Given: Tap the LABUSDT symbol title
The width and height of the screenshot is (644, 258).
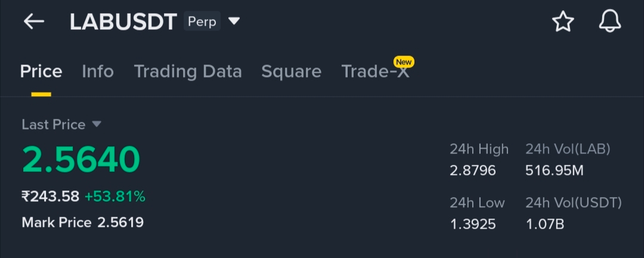Looking at the screenshot, I should [123, 22].
